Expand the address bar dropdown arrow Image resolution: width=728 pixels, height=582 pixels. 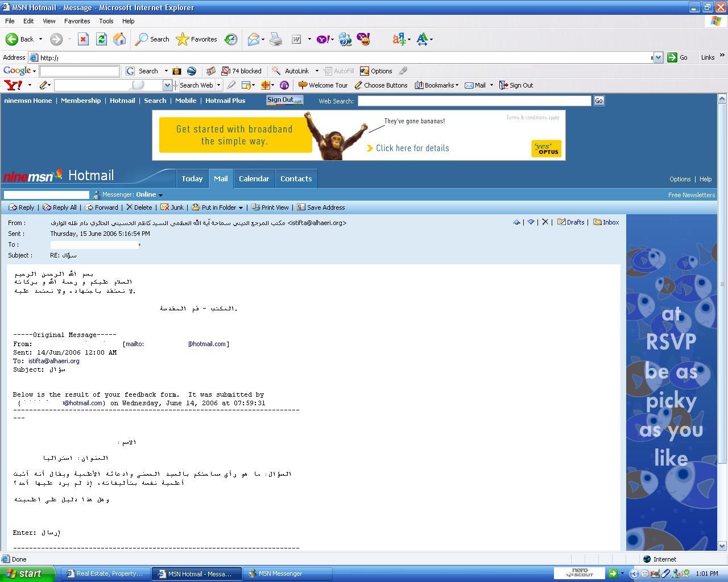point(658,57)
